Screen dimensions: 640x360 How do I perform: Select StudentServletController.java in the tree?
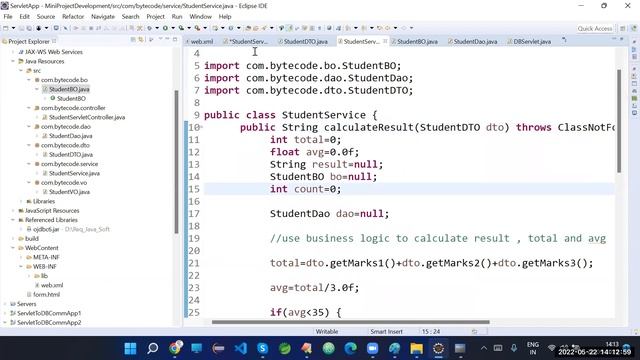coord(87,117)
